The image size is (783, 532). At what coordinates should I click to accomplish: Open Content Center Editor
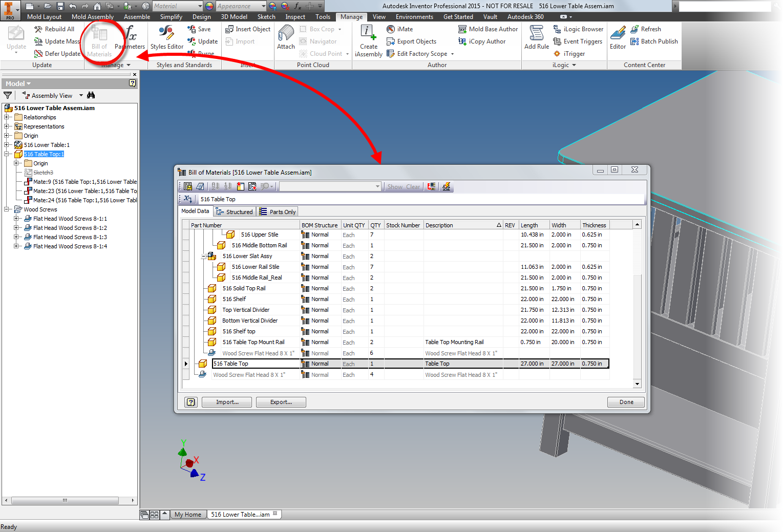(618, 38)
